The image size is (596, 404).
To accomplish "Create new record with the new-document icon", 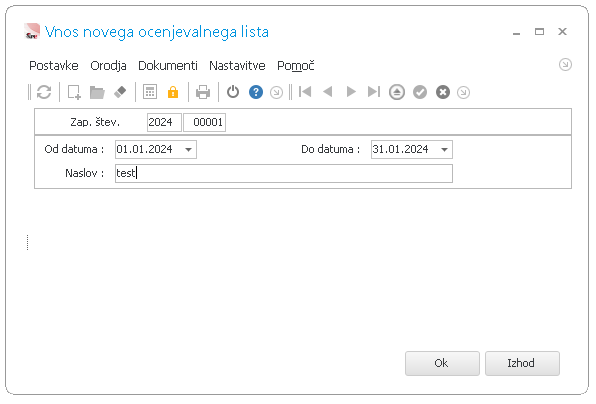I will point(74,92).
